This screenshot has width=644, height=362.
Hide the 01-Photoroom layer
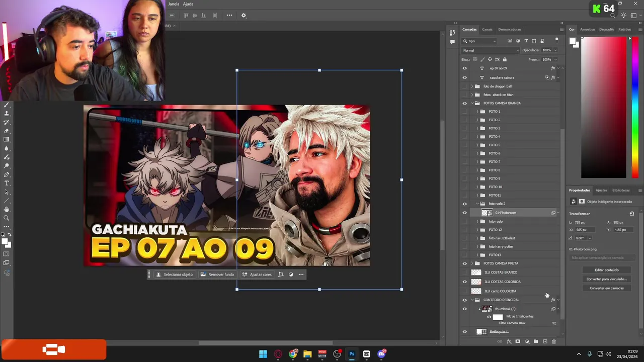pos(464,213)
